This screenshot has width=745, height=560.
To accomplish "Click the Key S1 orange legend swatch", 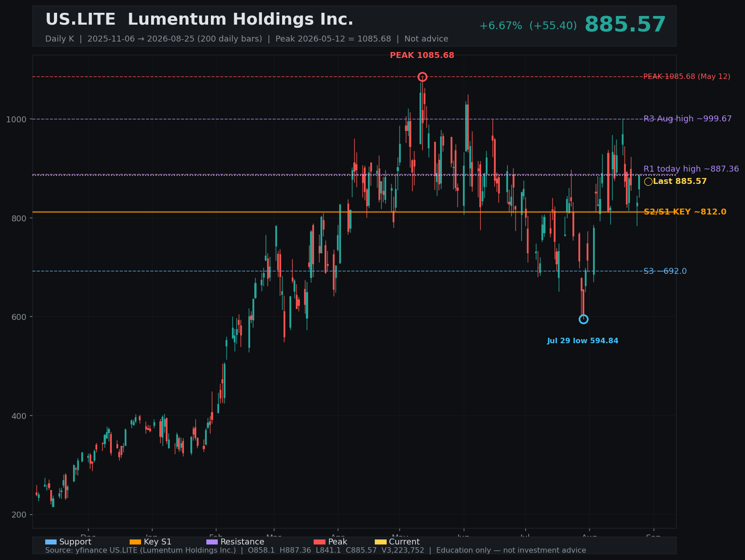I will 136,542.
